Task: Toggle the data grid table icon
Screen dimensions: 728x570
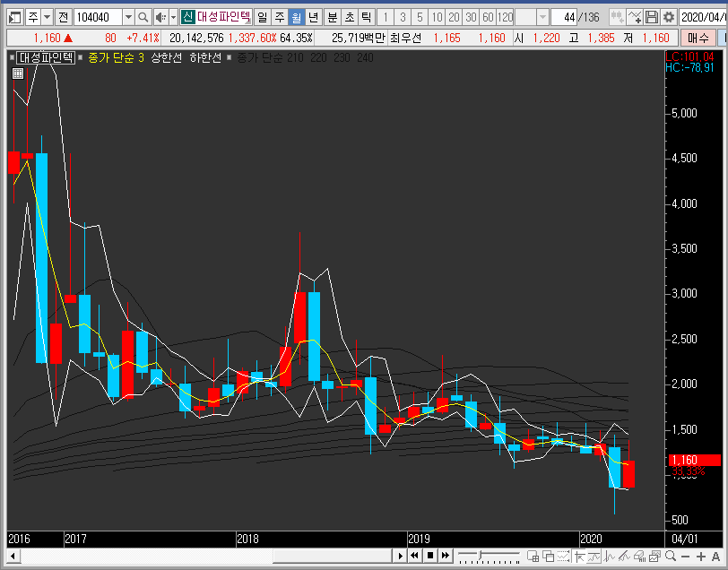Action: (18, 73)
